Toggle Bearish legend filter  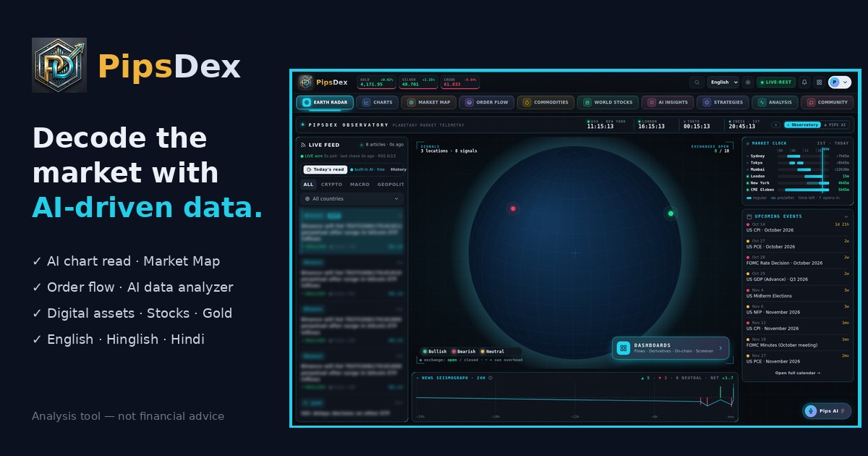click(464, 352)
